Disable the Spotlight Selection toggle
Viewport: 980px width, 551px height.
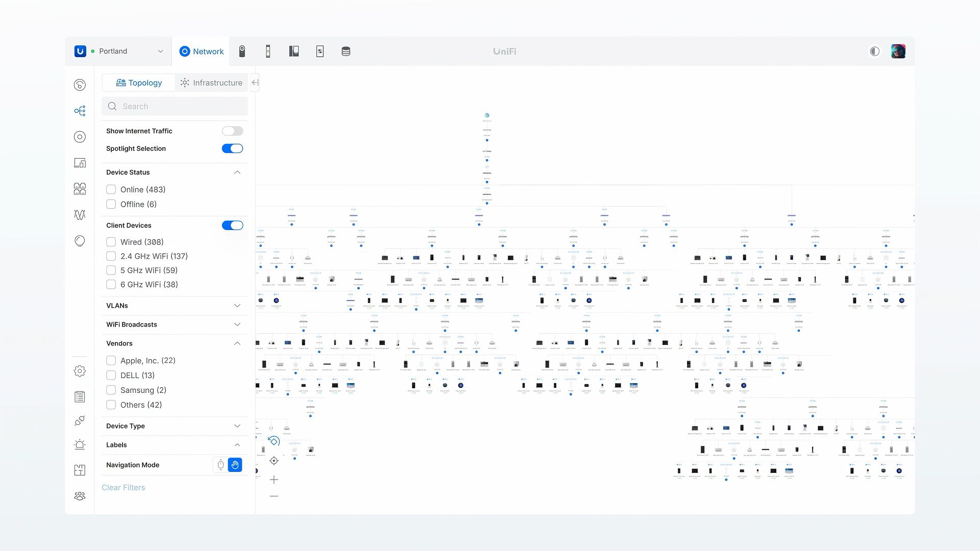point(232,148)
